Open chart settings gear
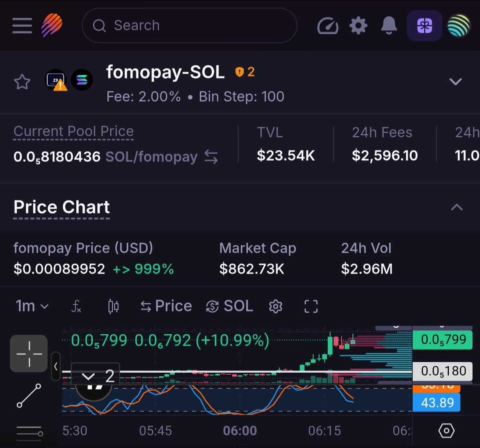Viewport: 480px width, 448px height. coord(276,307)
